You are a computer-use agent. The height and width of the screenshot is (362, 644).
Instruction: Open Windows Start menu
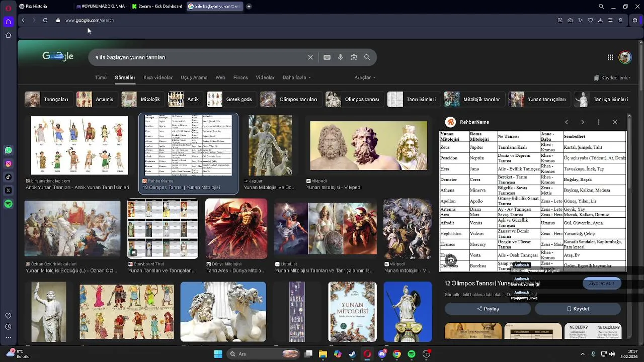(218, 354)
